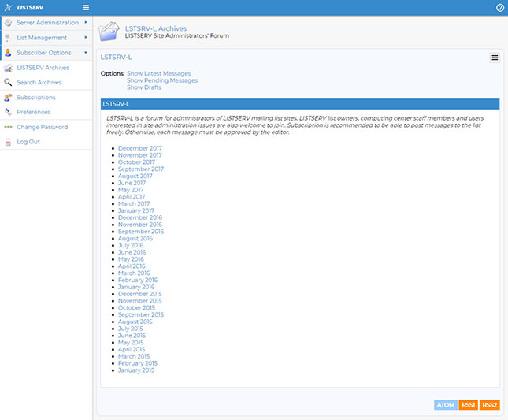This screenshot has height=420, width=508.
Task: Open May 2017 archive
Action: 131,190
